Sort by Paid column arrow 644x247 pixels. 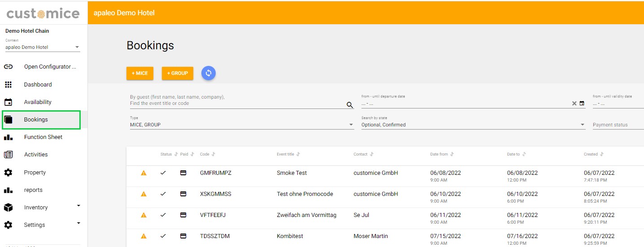tap(192, 154)
